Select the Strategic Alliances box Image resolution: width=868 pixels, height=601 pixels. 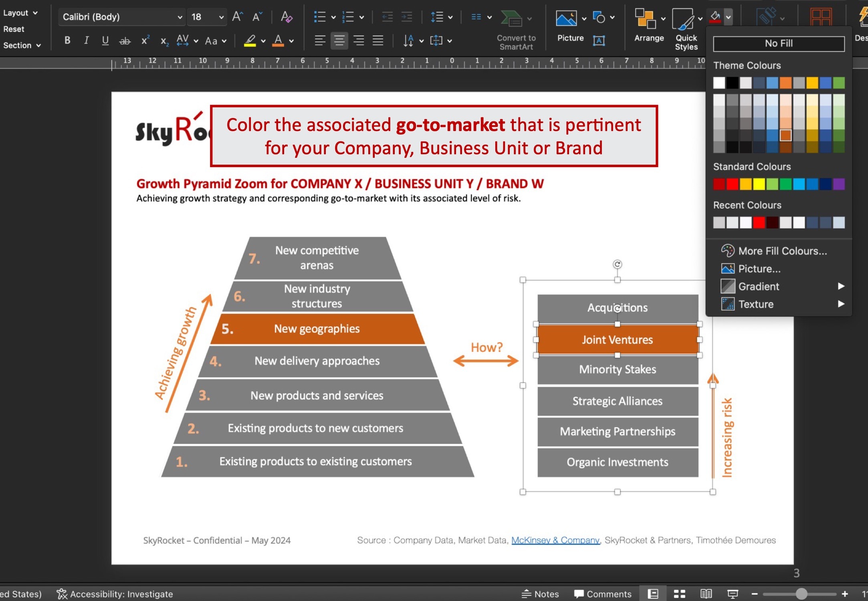pos(618,401)
